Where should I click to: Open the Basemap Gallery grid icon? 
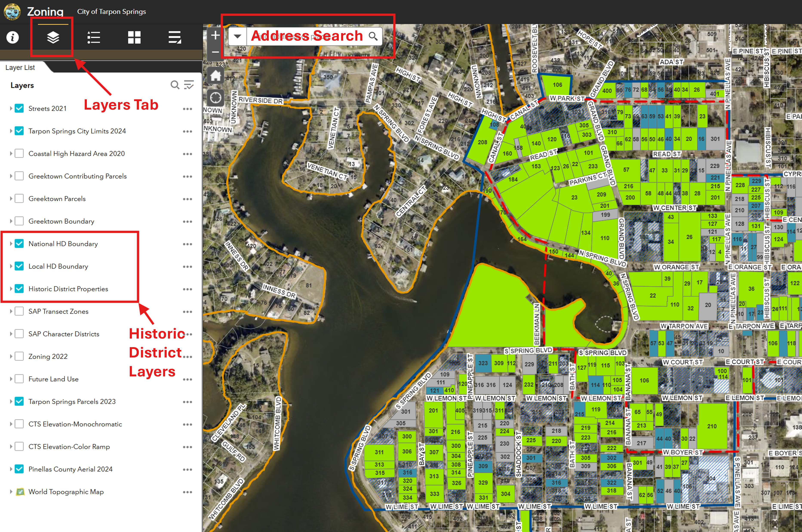click(x=134, y=37)
